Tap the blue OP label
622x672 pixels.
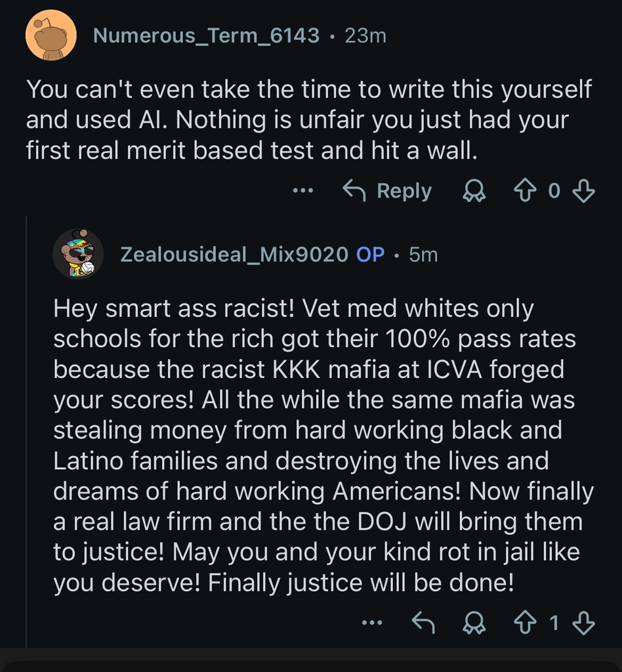coord(370,255)
